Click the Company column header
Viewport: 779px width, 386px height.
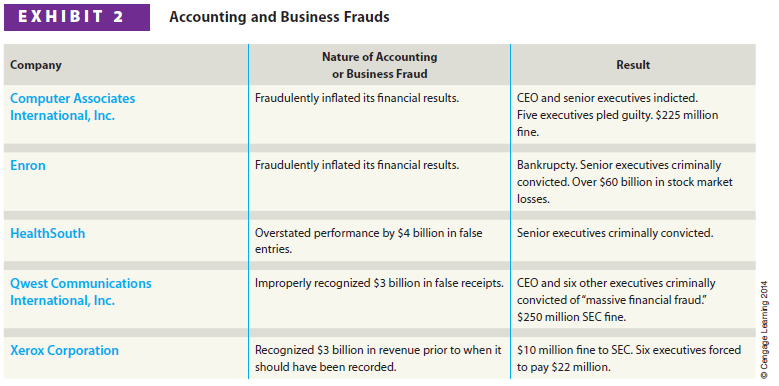click(x=36, y=65)
